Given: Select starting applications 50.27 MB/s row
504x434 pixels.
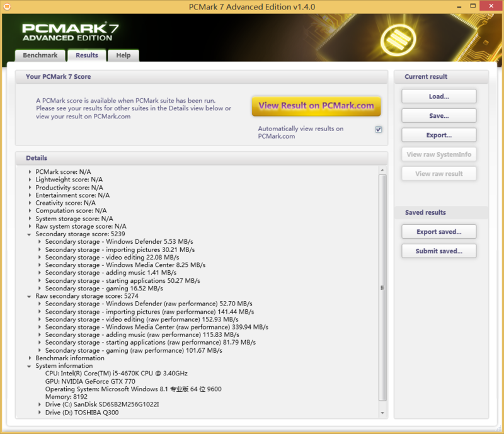Looking at the screenshot, I should [x=122, y=281].
